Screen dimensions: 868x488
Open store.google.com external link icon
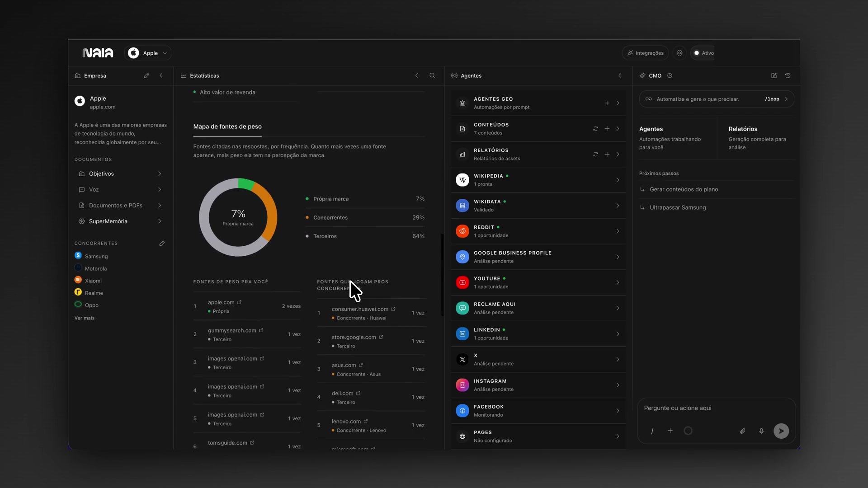pyautogui.click(x=381, y=337)
